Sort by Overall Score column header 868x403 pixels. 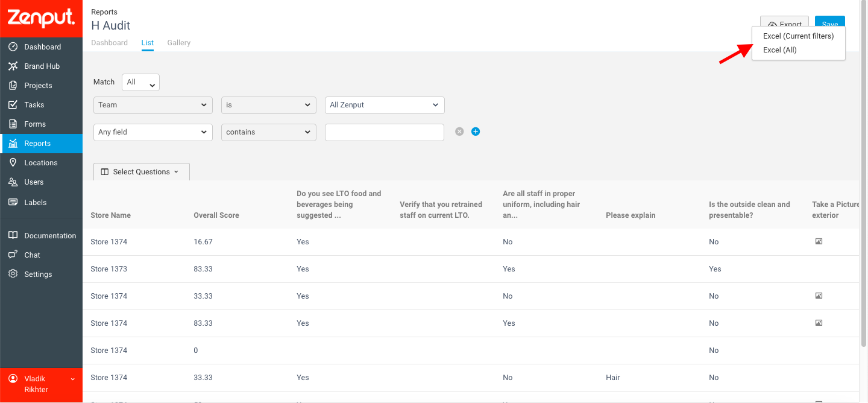click(x=216, y=215)
